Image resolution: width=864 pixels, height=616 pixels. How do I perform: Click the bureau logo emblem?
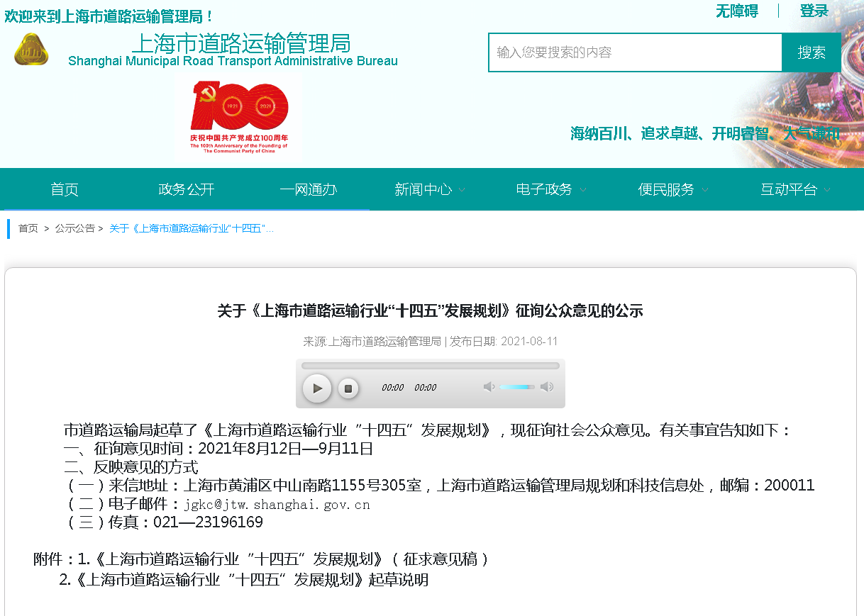[x=31, y=50]
